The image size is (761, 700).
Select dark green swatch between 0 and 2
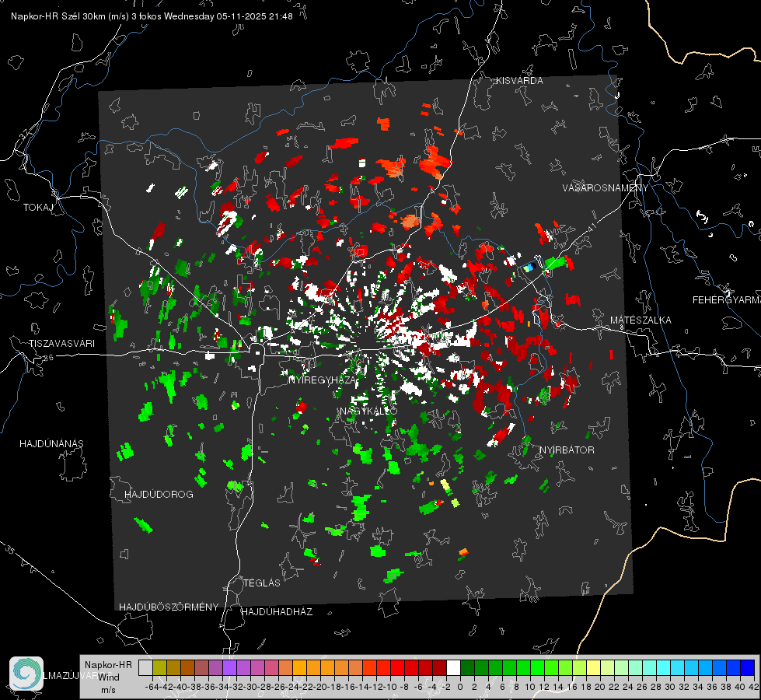click(x=467, y=667)
